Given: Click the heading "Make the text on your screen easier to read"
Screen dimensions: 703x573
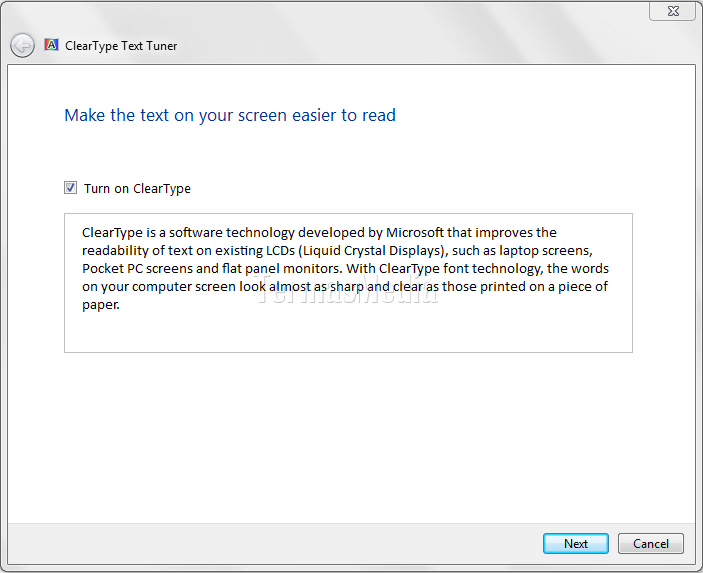Looking at the screenshot, I should (230, 115).
